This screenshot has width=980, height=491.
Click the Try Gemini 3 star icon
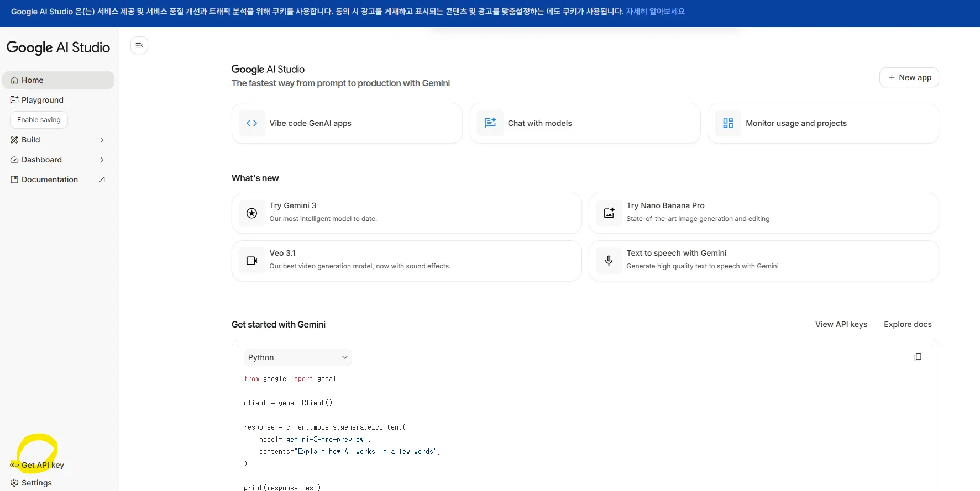click(252, 213)
